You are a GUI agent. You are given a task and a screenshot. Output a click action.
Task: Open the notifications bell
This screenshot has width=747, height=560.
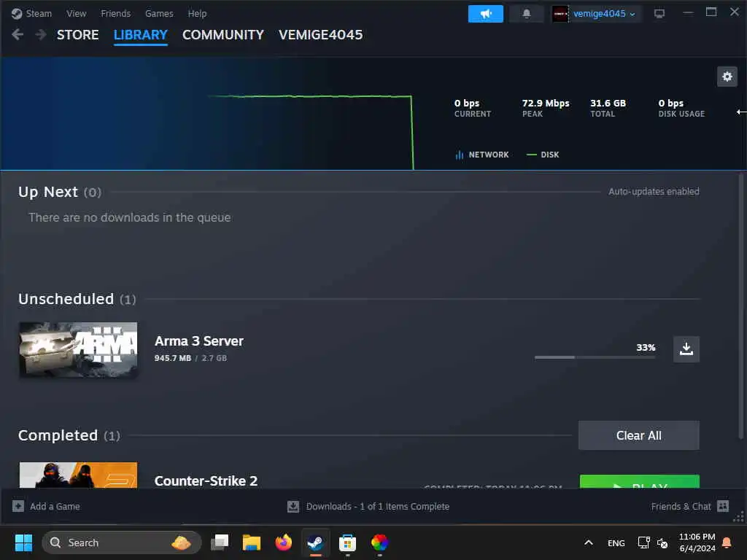(527, 14)
